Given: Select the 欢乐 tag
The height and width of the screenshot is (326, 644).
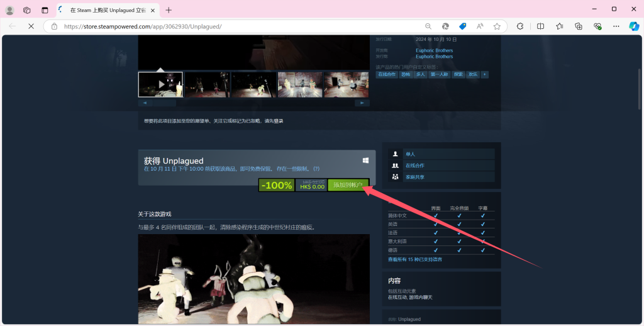Looking at the screenshot, I should click(473, 74).
